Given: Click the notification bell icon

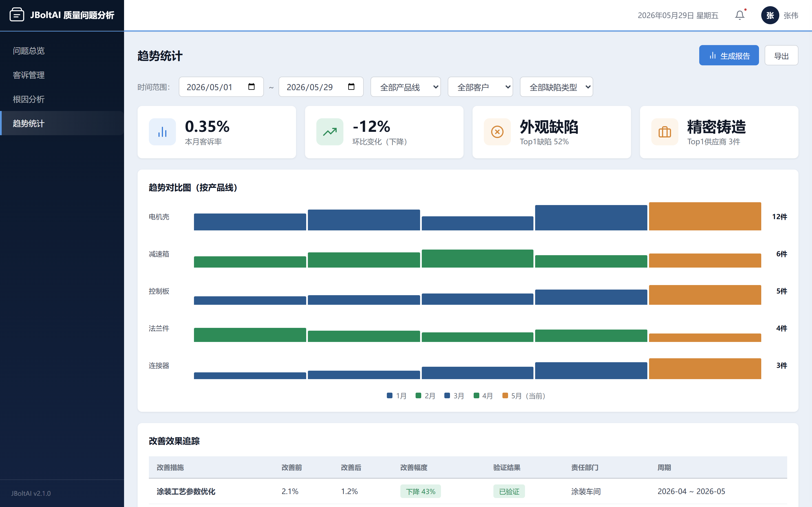Looking at the screenshot, I should pos(740,15).
